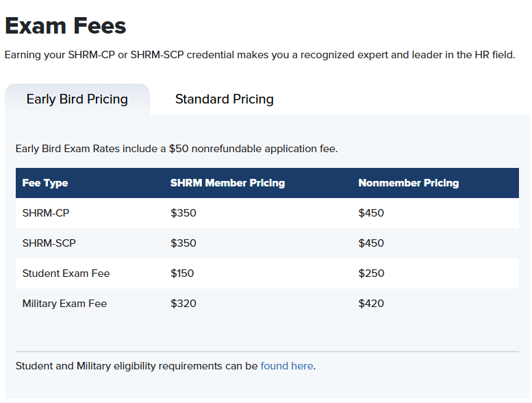Switch to the Standard Pricing tab
This screenshot has height=403, width=532.
pyautogui.click(x=225, y=99)
